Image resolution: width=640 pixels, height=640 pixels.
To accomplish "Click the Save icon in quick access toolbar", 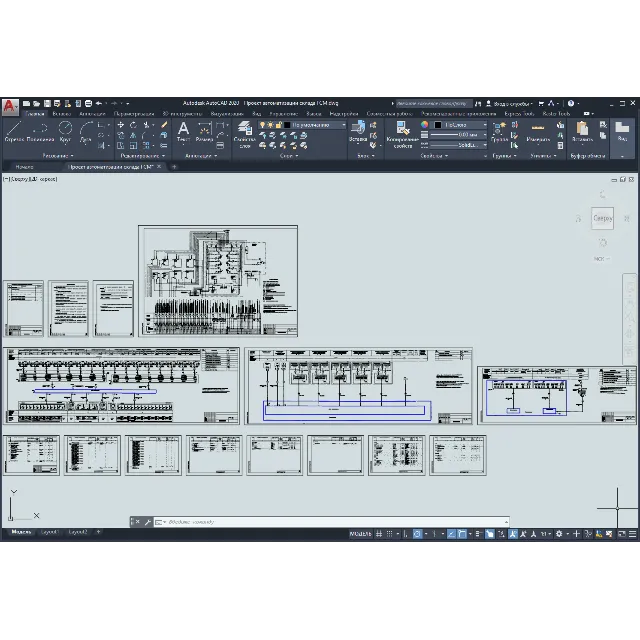I will (x=47, y=103).
